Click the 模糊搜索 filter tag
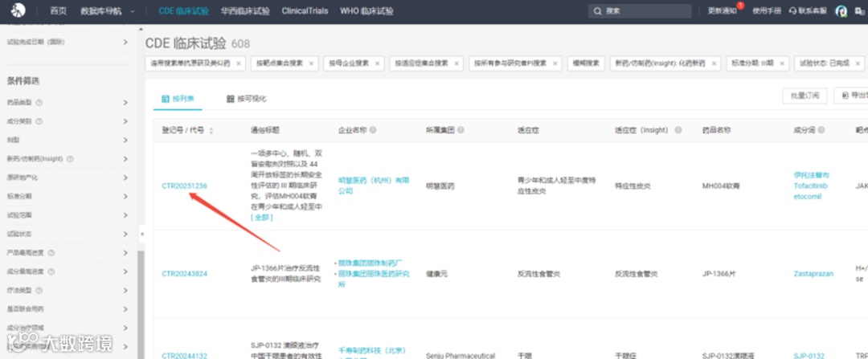 (x=586, y=63)
